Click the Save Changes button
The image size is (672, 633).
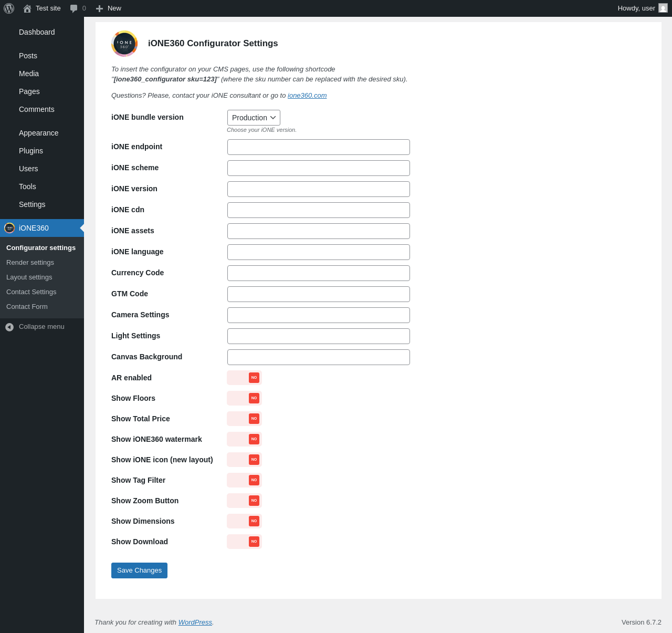(x=139, y=570)
